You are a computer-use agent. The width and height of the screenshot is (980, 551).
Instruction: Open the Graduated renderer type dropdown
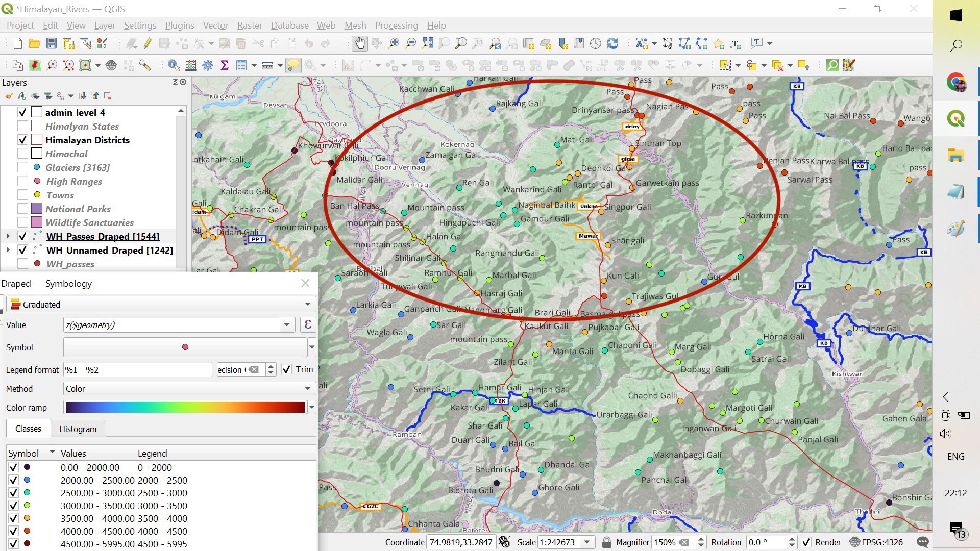coord(161,305)
